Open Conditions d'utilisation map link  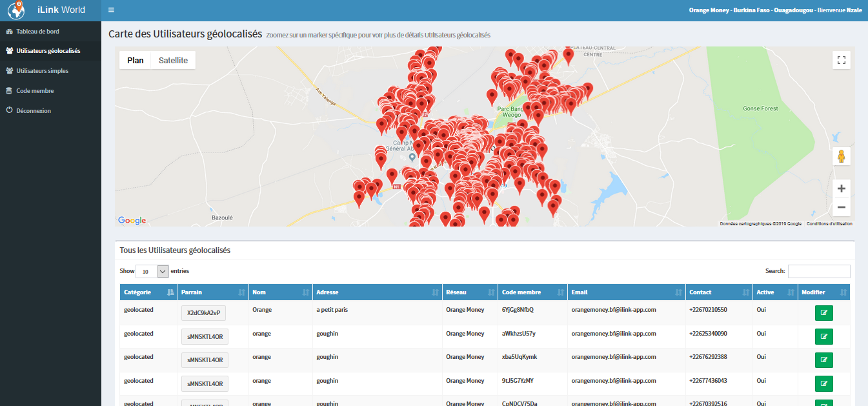pos(829,224)
